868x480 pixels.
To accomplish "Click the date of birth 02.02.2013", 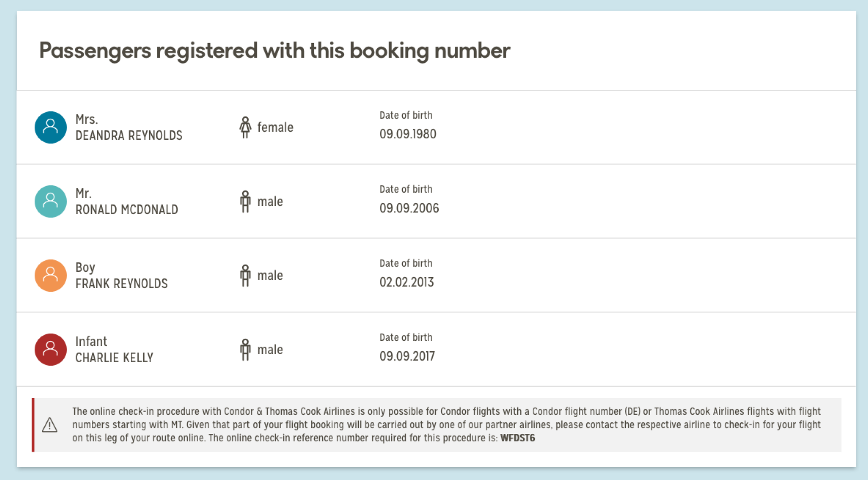I will [406, 282].
